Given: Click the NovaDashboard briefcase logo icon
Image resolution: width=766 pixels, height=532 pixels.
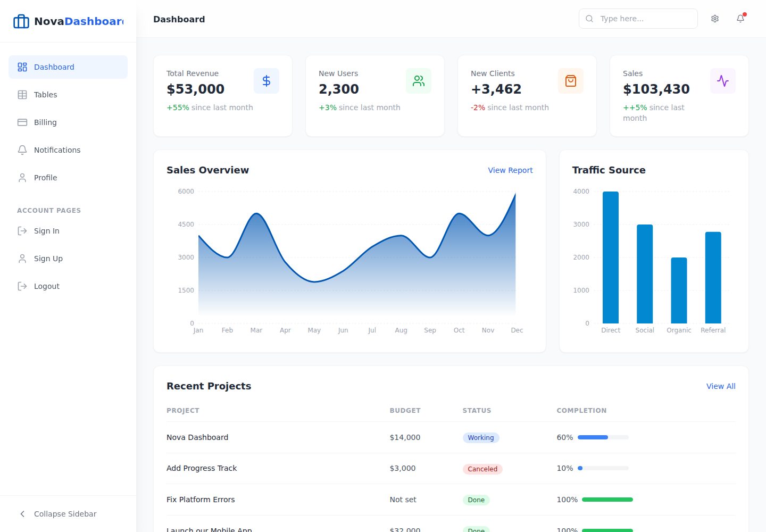Looking at the screenshot, I should 21,21.
